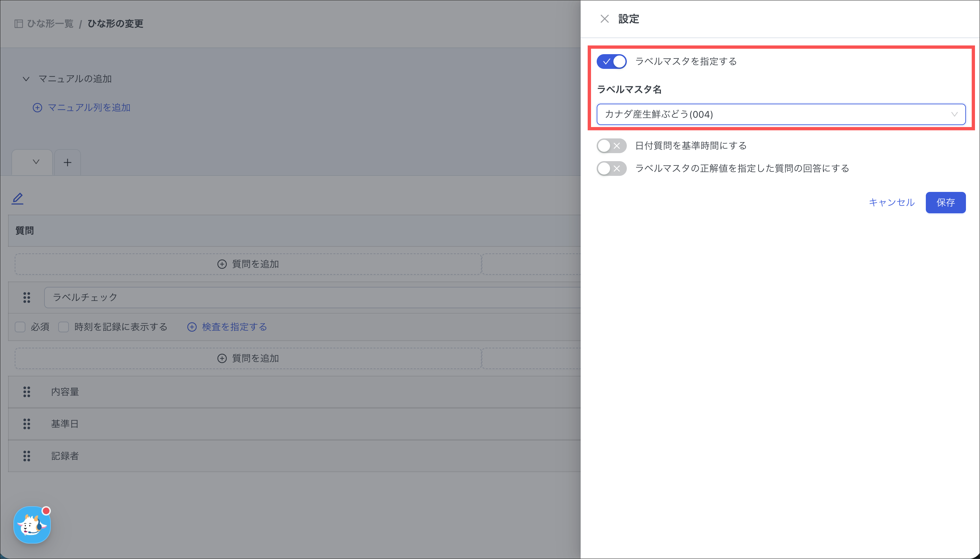Image resolution: width=980 pixels, height=559 pixels.
Task: Click drag handle beside 記録者
Action: click(x=26, y=456)
